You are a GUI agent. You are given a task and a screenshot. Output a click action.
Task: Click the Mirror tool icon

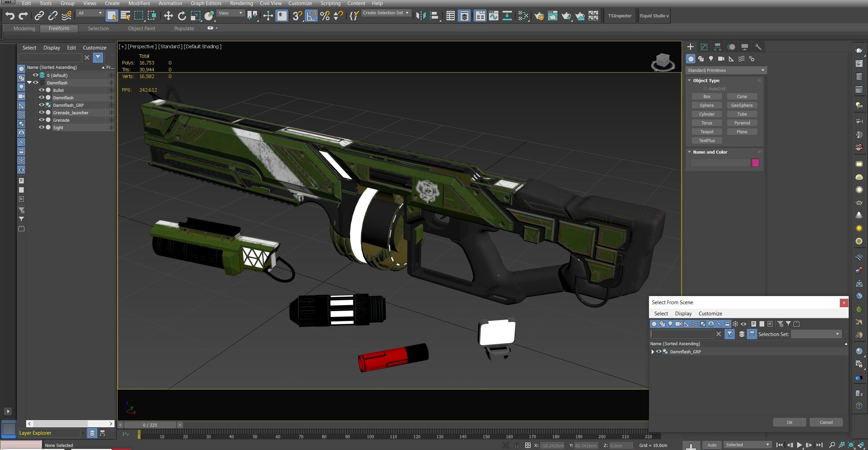tap(421, 16)
